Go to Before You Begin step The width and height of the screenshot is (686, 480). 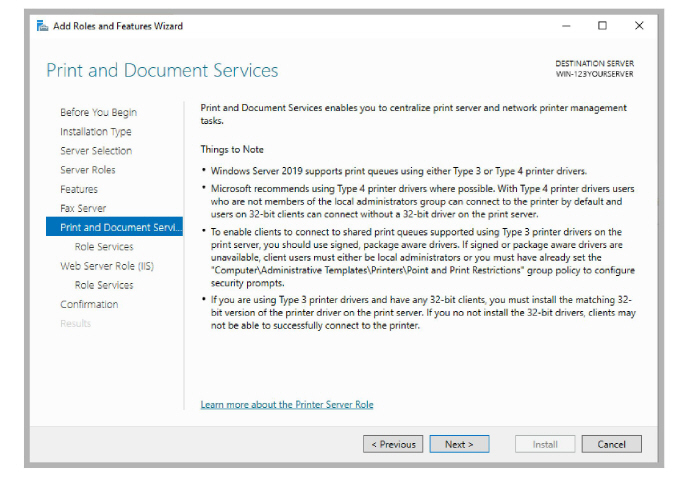[x=98, y=112]
